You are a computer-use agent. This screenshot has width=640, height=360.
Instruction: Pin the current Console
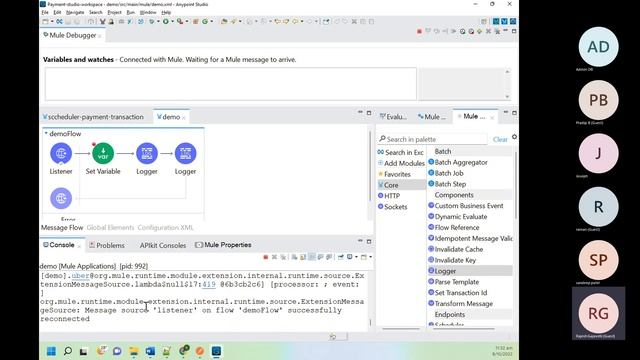(x=340, y=257)
